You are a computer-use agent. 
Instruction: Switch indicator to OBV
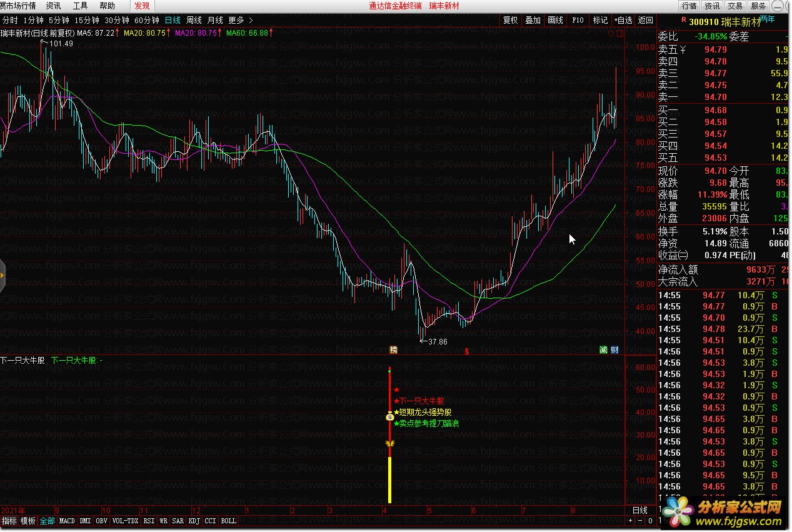[x=101, y=521]
